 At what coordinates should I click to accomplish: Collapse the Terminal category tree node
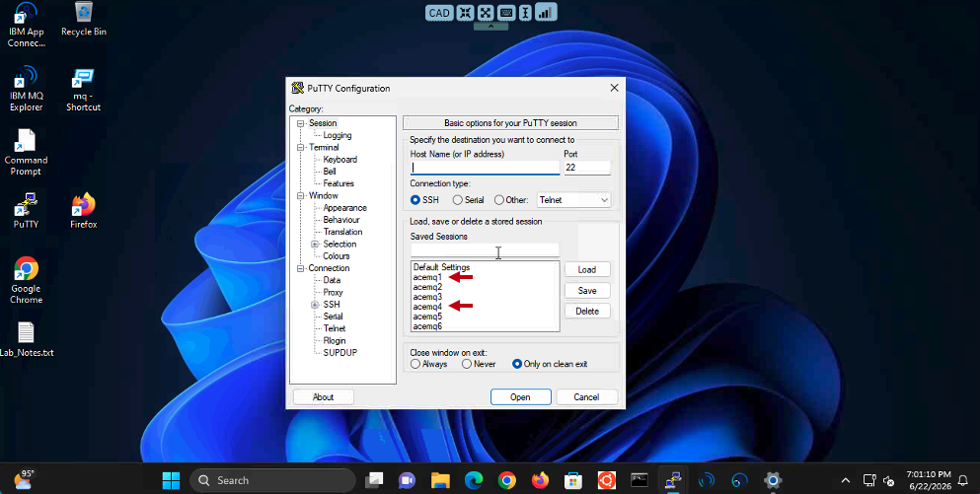(x=300, y=148)
